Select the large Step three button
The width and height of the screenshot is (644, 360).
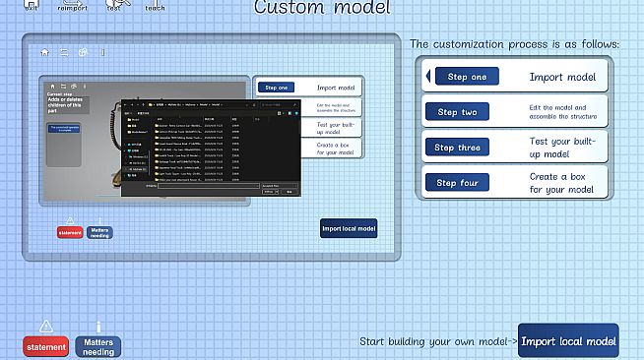click(x=457, y=148)
